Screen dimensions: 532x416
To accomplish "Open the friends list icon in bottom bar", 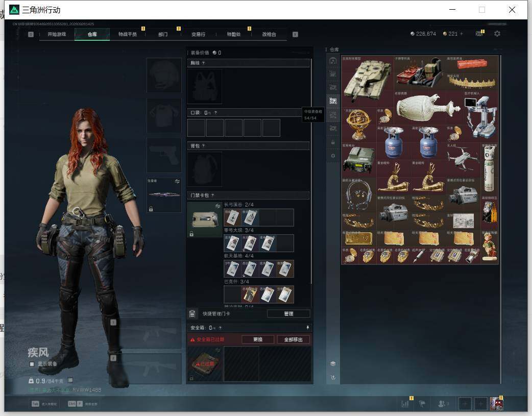I will [443, 404].
